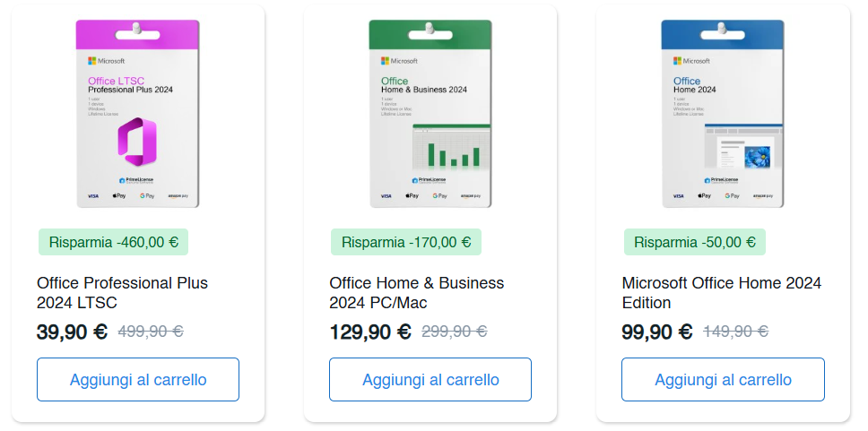
Task: Add Office Professional Plus 2024 LTSC to cart
Action: 138,380
